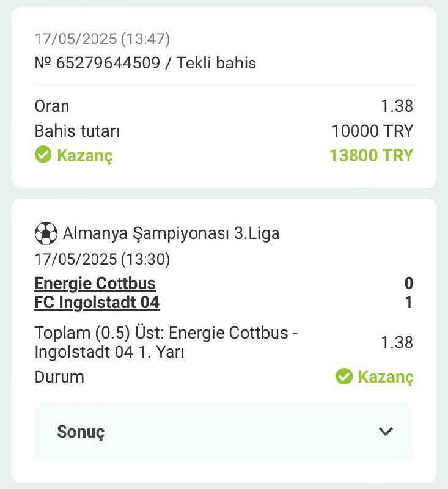Click the green checkmark next to Durum status
Screen dimensions: 448x489
(x=344, y=377)
